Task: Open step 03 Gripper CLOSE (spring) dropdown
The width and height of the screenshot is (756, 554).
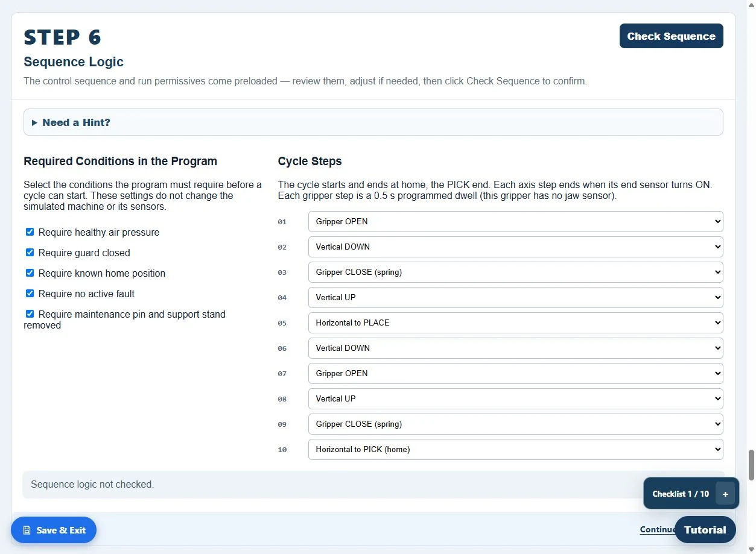Action: pyautogui.click(x=515, y=272)
